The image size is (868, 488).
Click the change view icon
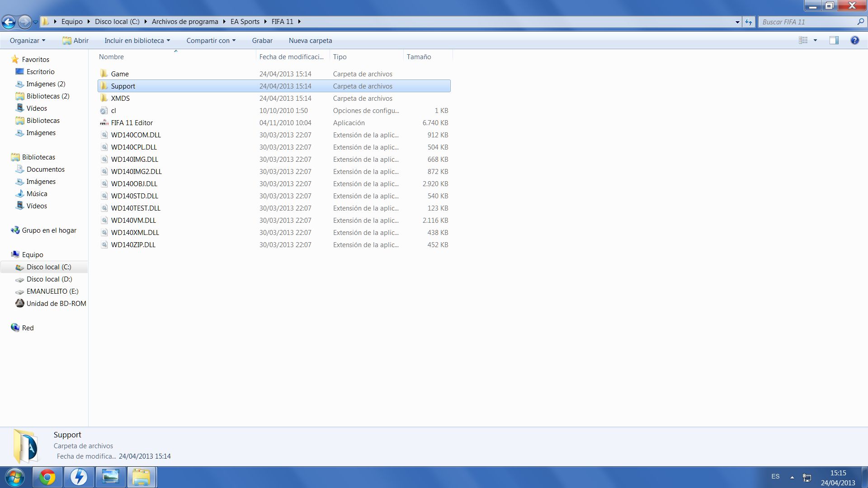pos(803,40)
